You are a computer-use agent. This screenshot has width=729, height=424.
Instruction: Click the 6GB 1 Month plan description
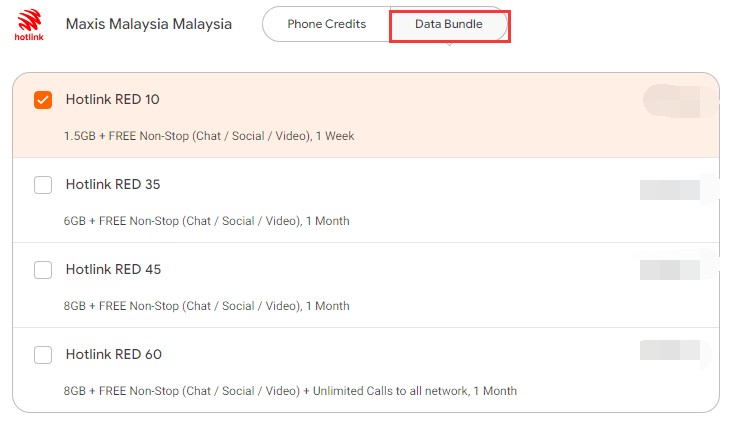[206, 221]
